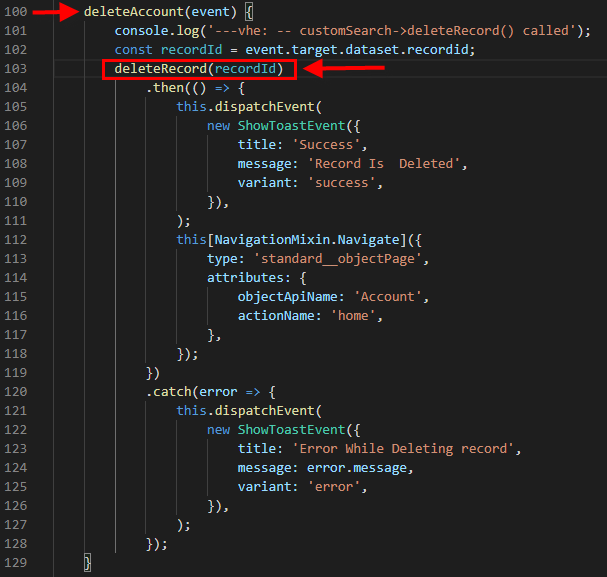The height and width of the screenshot is (577, 607).
Task: Click line number 129 in gutter
Action: coord(15,563)
